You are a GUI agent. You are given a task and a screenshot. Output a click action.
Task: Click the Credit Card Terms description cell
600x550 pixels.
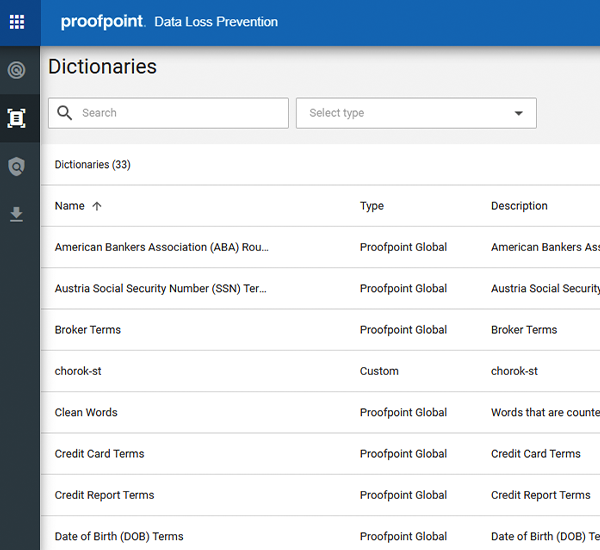click(x=536, y=454)
